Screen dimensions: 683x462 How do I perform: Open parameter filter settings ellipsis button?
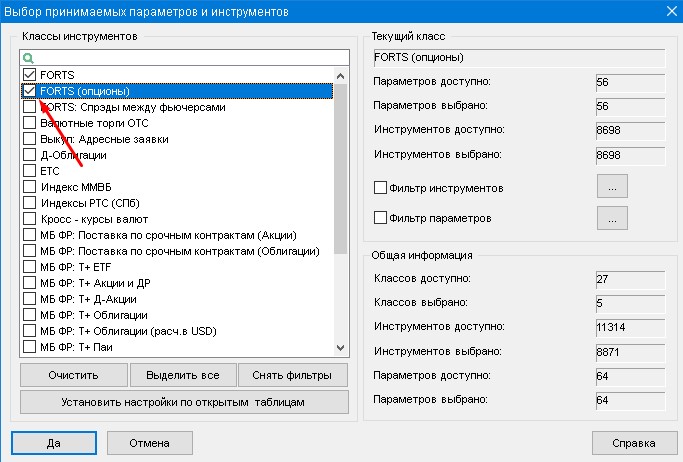[x=611, y=217]
